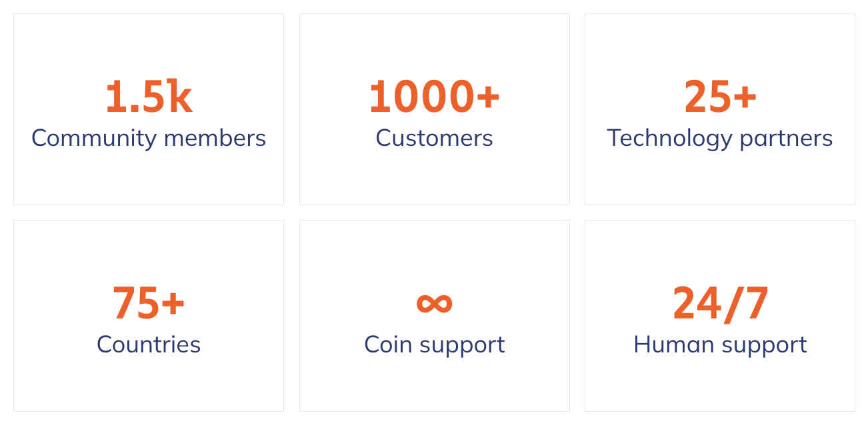Click the Coin support stat card
This screenshot has width=868, height=433.
[434, 316]
